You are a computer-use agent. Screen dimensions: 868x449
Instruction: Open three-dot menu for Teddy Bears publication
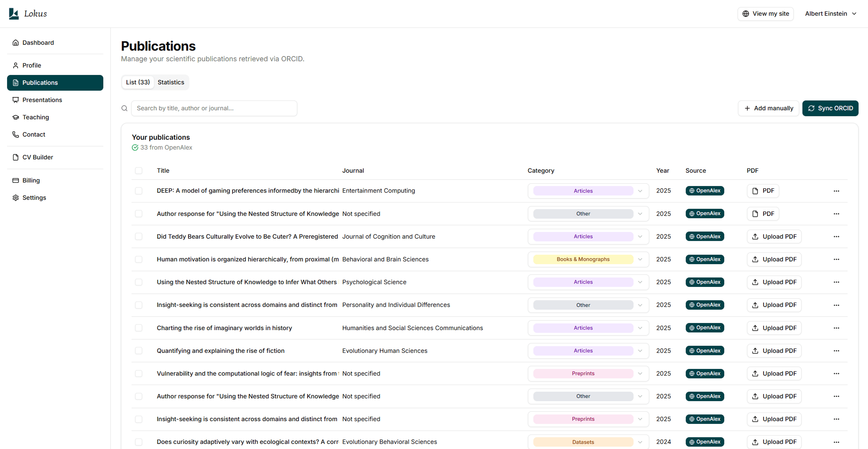click(836, 237)
